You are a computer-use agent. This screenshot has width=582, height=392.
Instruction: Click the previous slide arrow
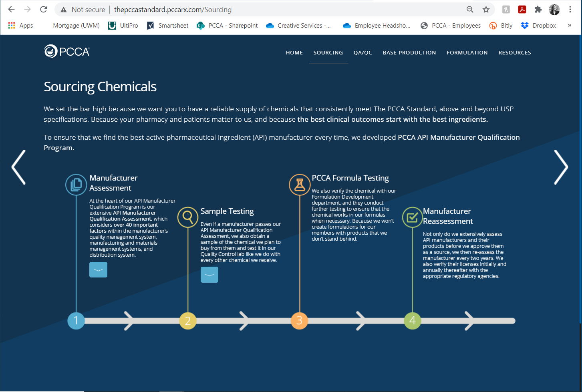(18, 167)
